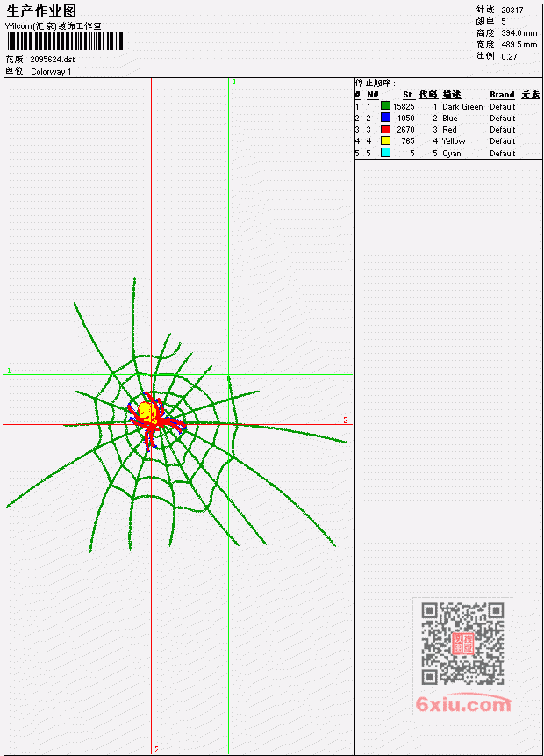Click the 'St.' column header
This screenshot has width=544, height=756.
point(409,95)
